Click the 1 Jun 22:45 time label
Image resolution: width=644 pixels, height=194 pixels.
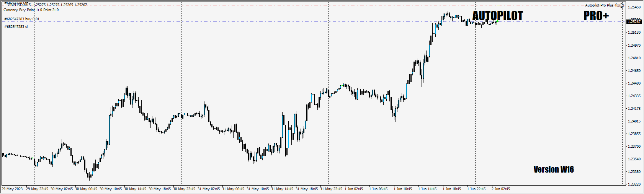tap(476, 189)
